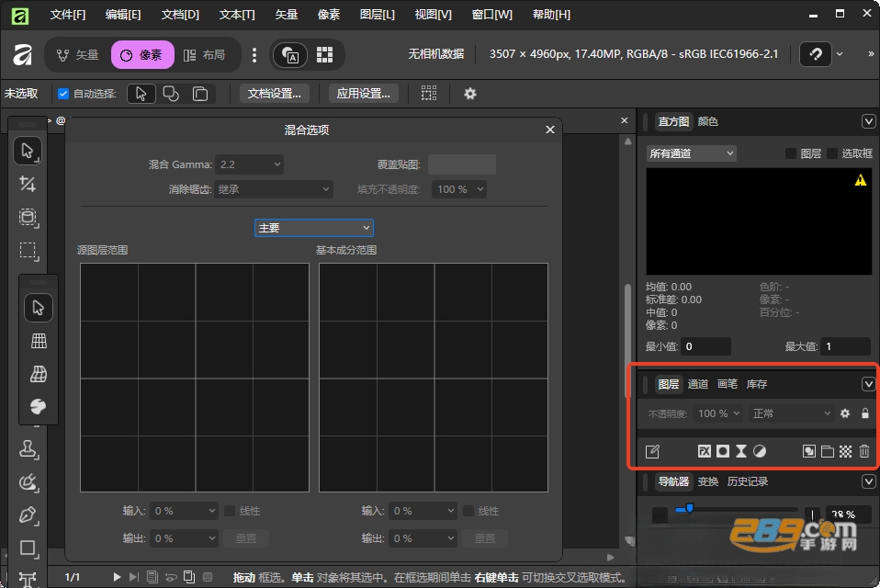Screen dimensions: 880x588
Task: Switch to 矢量 persona
Action: click(78, 55)
